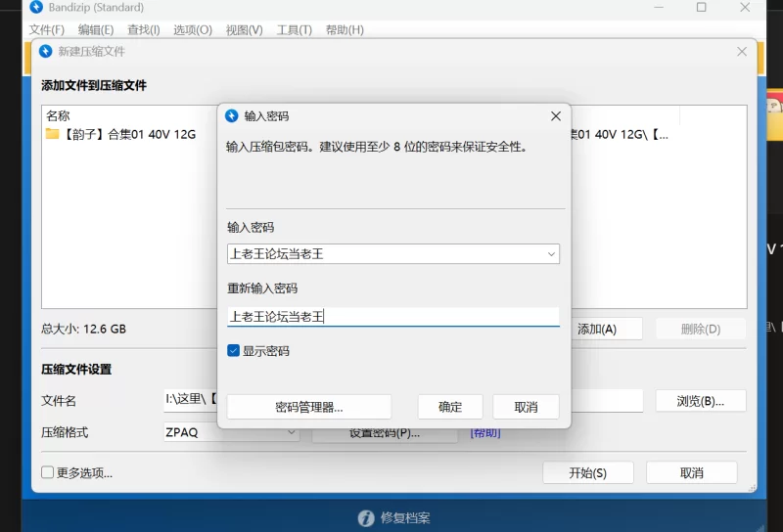
Task: Confirm password with 确定 button
Action: [x=450, y=407]
